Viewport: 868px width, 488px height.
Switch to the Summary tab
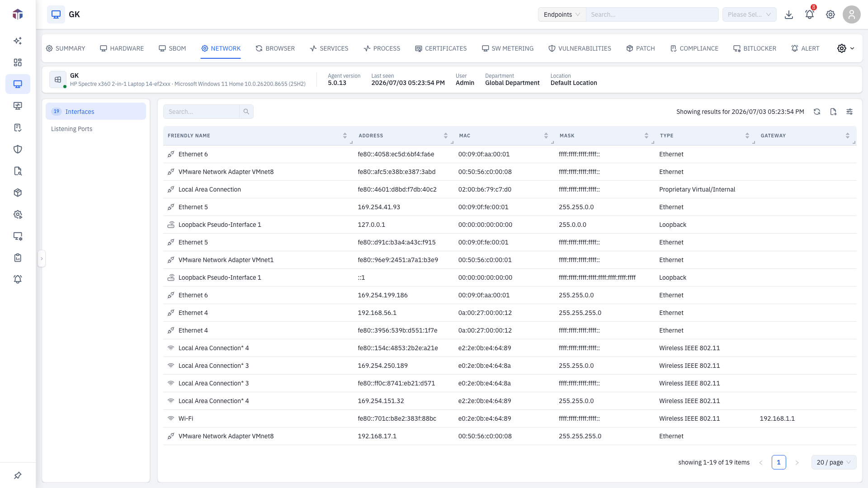point(66,48)
